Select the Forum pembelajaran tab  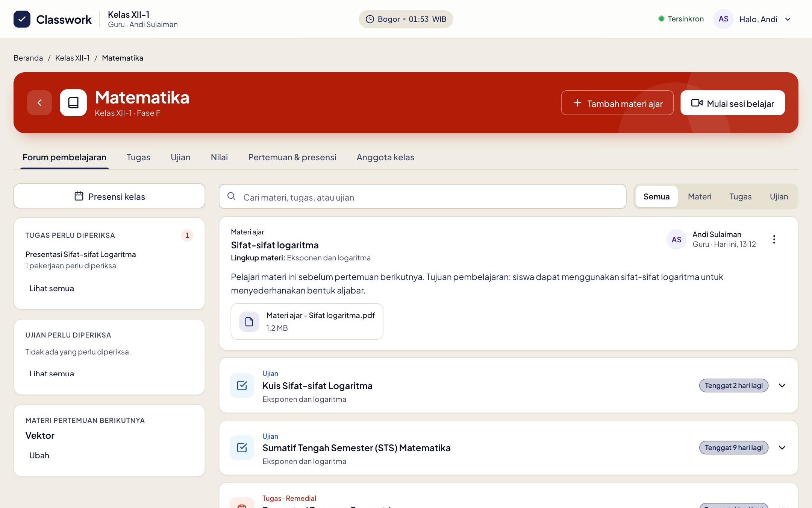pos(64,157)
